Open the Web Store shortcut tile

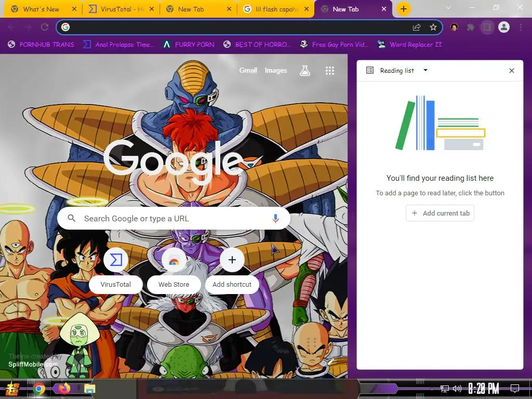tap(174, 271)
